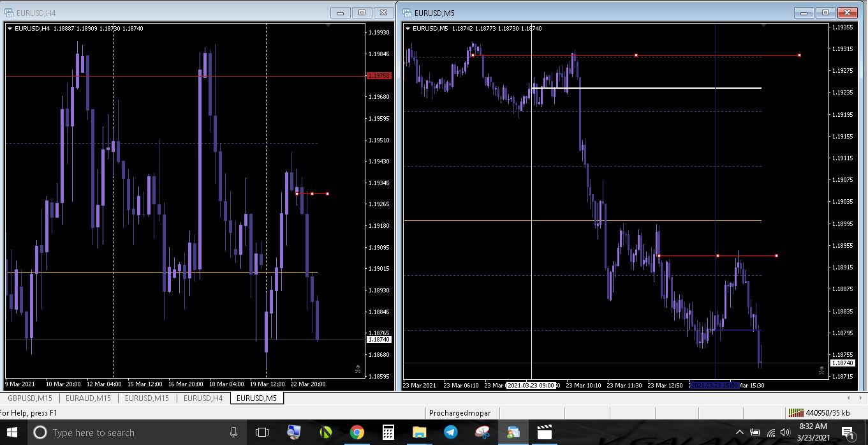Image resolution: width=868 pixels, height=445 pixels.
Task: Expand the EURUSD,H4 chart symbol arrow
Action: [x=10, y=28]
